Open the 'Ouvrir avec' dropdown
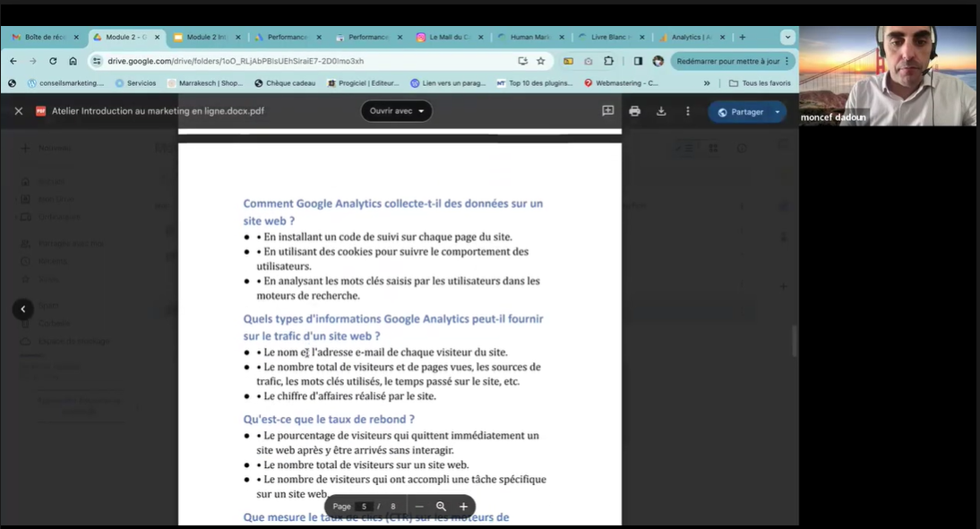Viewport: 980px width, 529px height. (x=396, y=110)
